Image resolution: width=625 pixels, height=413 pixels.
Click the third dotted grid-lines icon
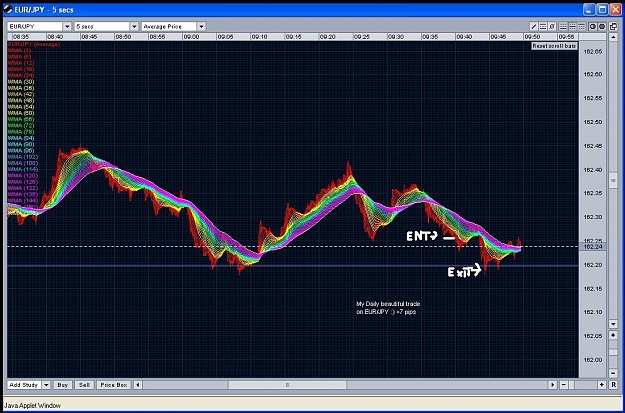(582, 27)
